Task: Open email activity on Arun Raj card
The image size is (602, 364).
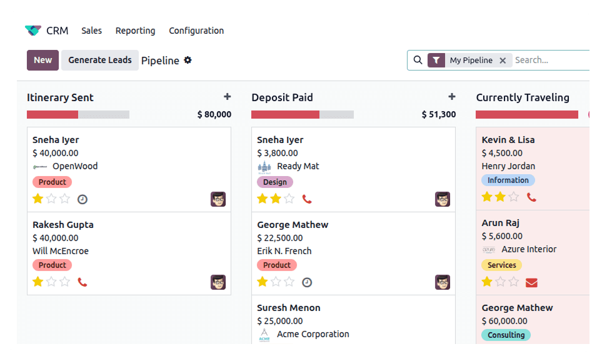Action: [531, 283]
